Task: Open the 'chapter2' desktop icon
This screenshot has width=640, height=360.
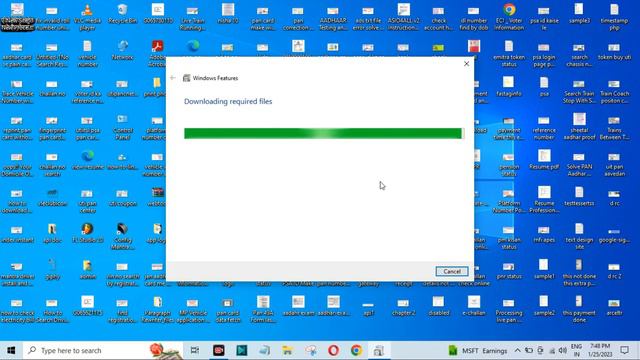Action: [403, 306]
